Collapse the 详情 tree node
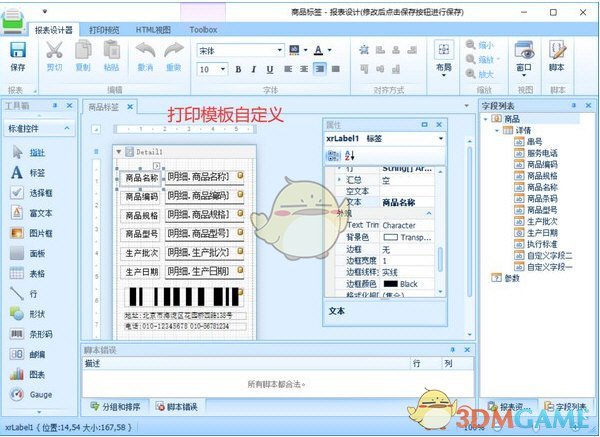This screenshot has height=437, width=600. (497, 130)
